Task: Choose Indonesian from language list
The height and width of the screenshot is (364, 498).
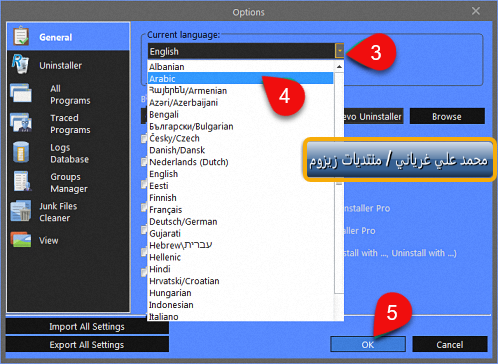Action: click(240, 305)
